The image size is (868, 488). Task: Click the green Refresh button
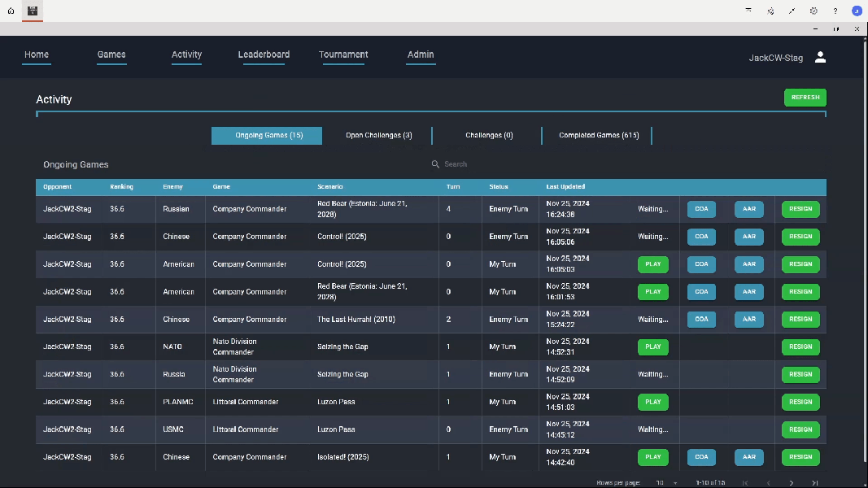[x=805, y=98]
